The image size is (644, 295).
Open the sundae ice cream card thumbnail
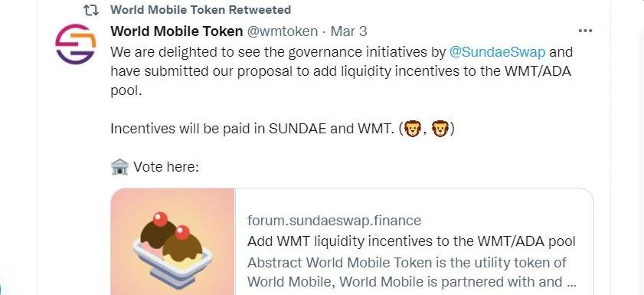coord(173,241)
